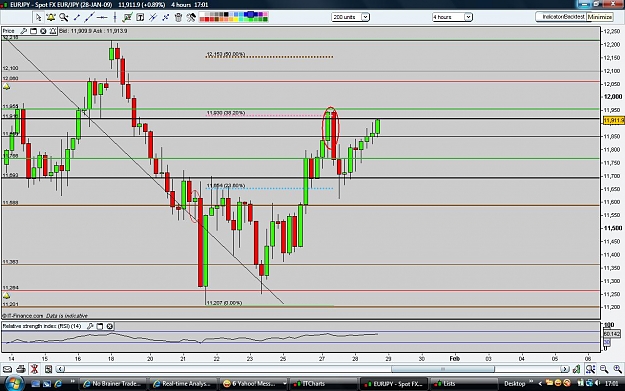Screen dimensions: 625x391
Task: Pick the black color swatch
Action: pyautogui.click(x=226, y=15)
